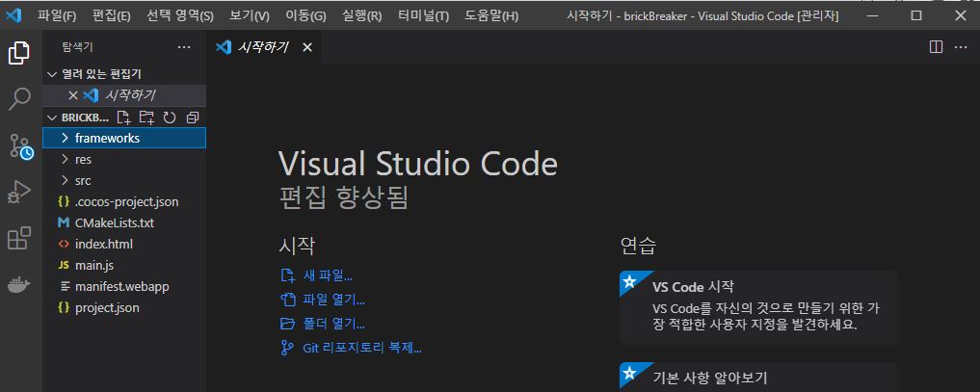This screenshot has width=980, height=392.
Task: Open the 보기(V) menu
Action: (x=250, y=15)
